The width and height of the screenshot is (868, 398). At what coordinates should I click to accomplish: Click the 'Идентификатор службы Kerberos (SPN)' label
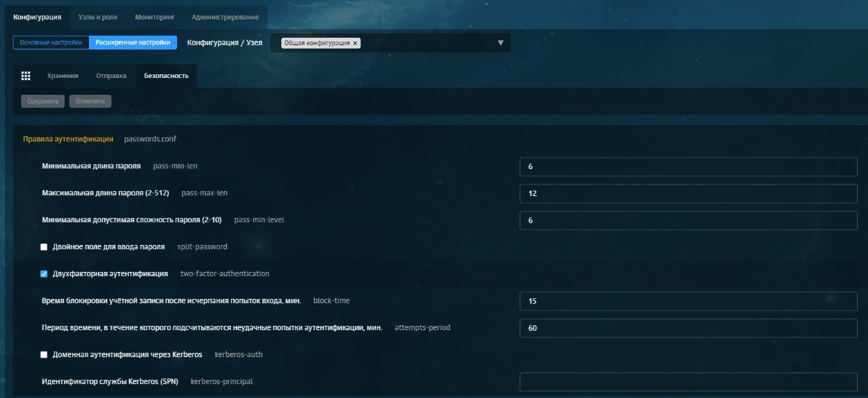110,381
